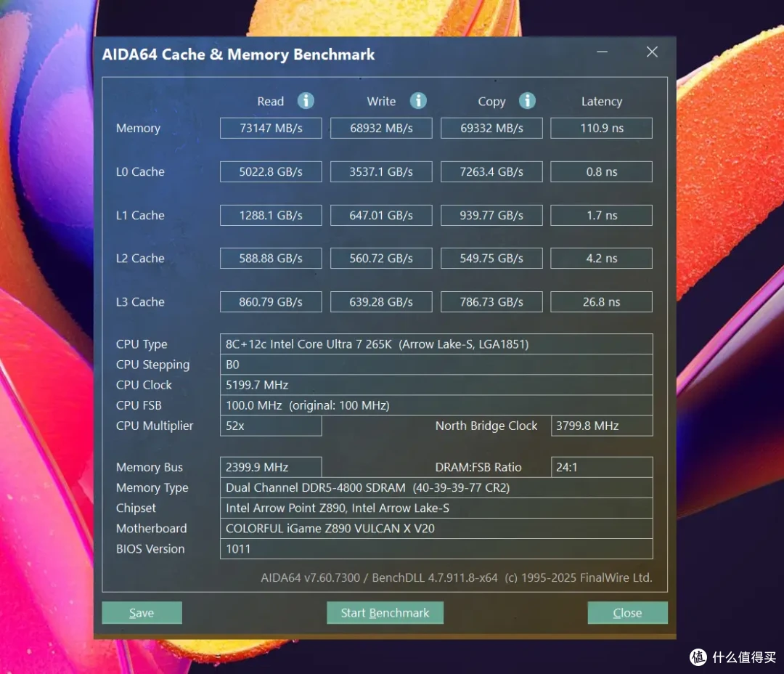Click the Close button at bottom
Screen dimensions: 784x674
[627, 612]
